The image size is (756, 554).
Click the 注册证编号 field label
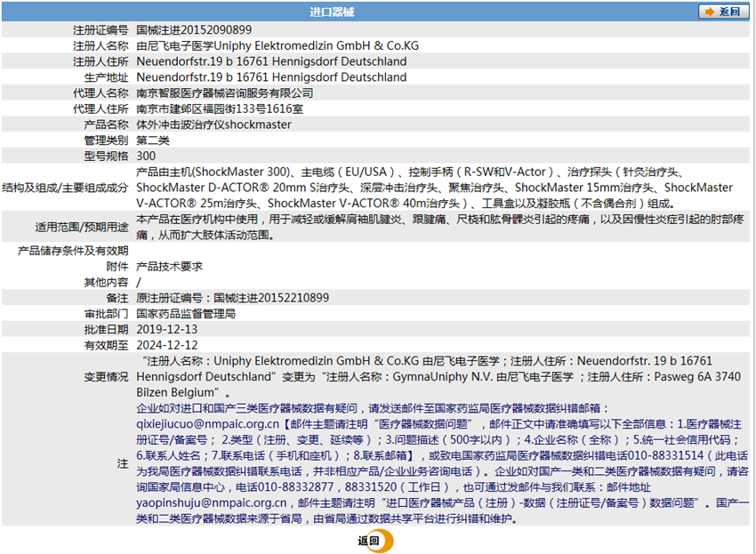101,30
